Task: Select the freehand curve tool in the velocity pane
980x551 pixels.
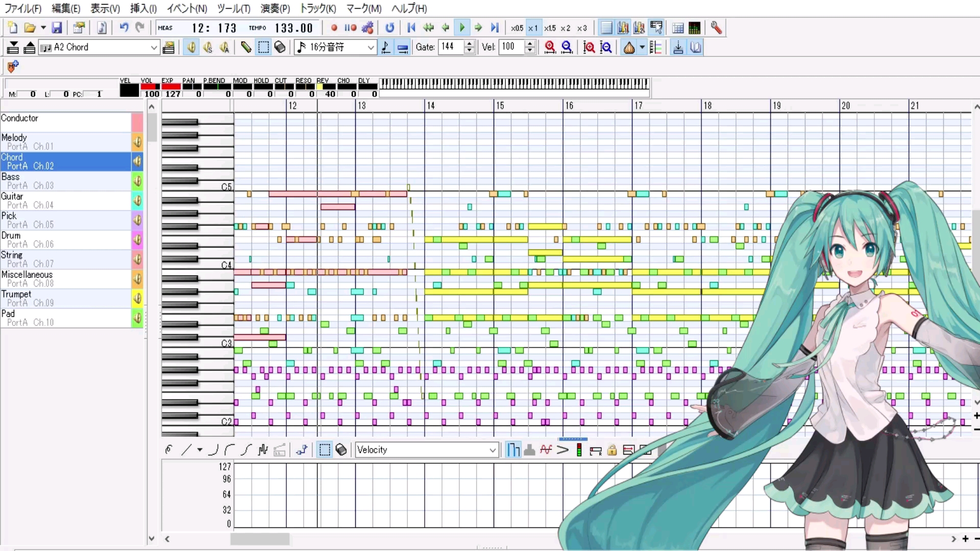Action: [169, 450]
